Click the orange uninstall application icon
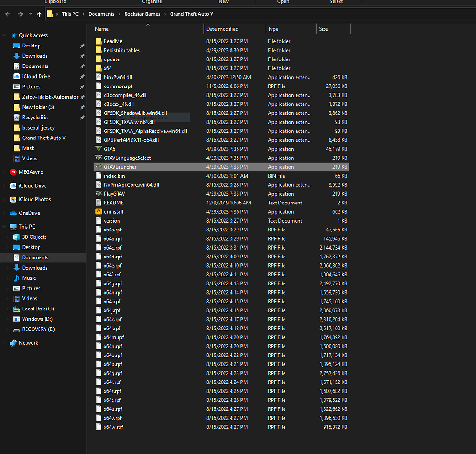This screenshot has height=454, width=476. 99,211
